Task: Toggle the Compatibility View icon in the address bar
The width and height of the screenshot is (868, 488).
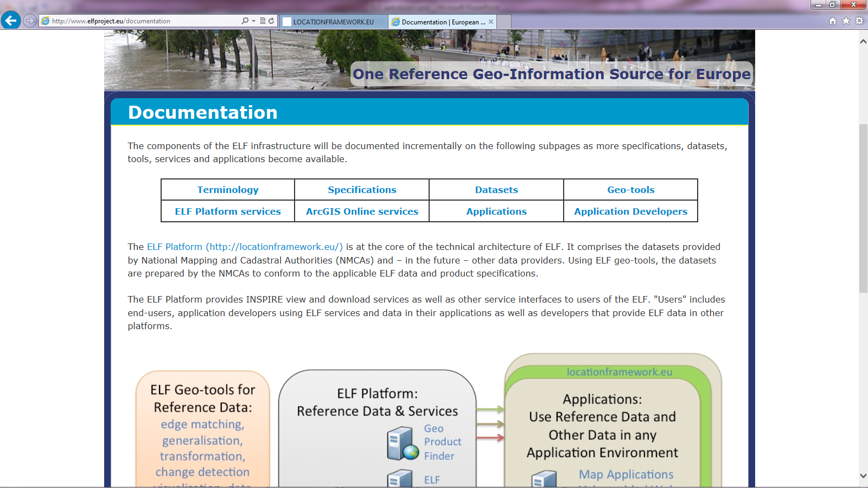Action: 263,21
